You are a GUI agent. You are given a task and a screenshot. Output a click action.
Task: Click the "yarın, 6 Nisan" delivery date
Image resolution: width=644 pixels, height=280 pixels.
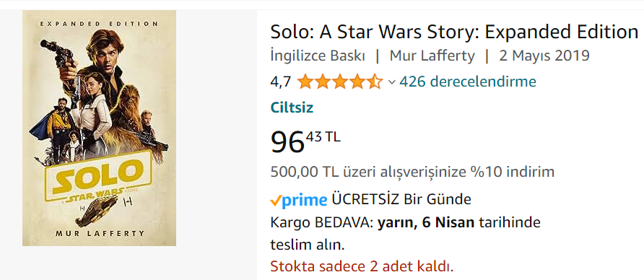tap(426, 223)
